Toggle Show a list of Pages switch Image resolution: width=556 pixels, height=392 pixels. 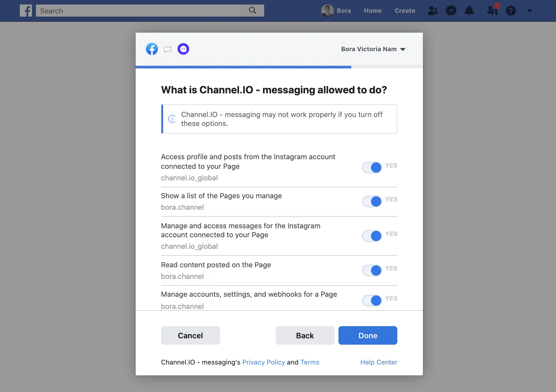click(372, 201)
